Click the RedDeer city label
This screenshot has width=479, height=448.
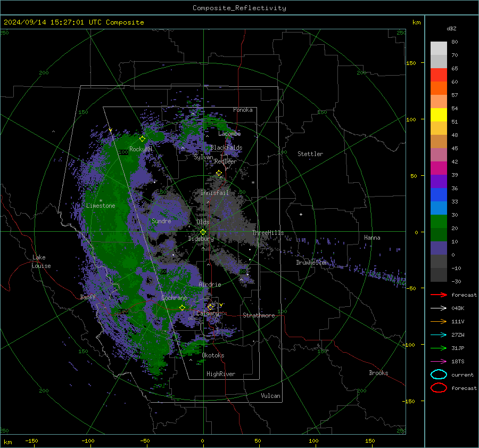[226, 161]
